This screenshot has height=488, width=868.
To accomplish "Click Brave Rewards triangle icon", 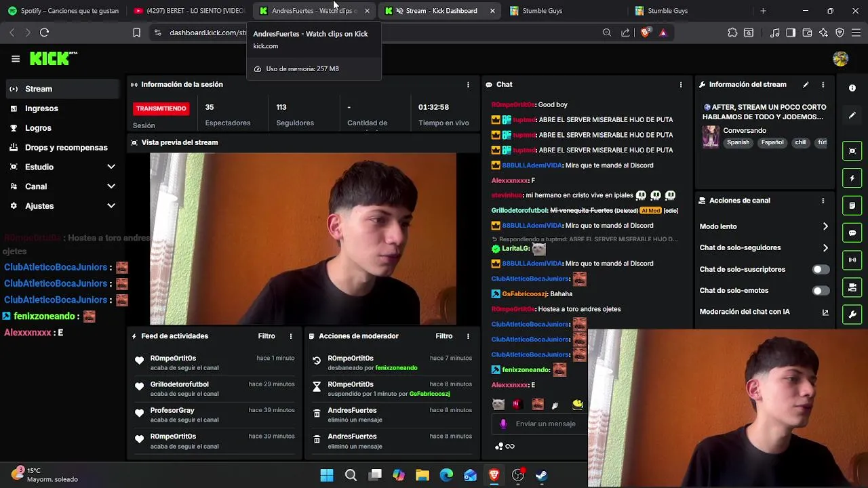I will point(663,33).
